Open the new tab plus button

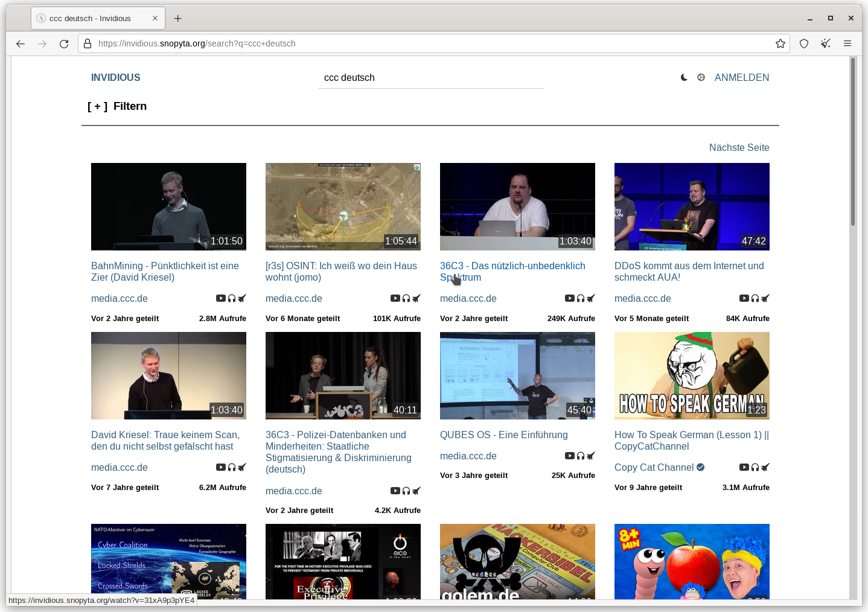(x=177, y=19)
